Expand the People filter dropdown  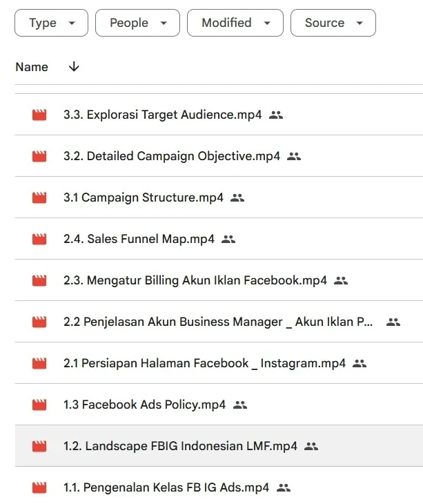point(139,23)
